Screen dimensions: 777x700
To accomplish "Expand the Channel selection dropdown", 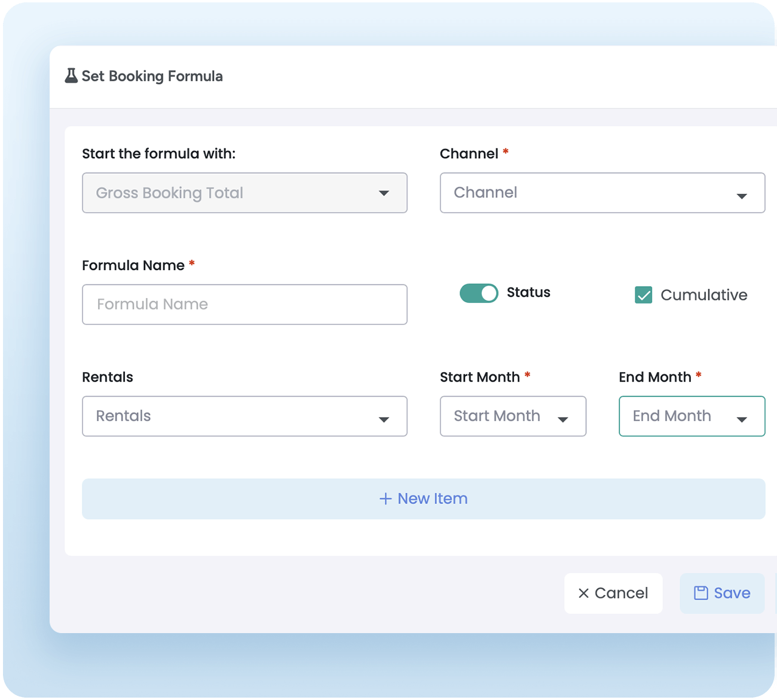I will click(602, 193).
